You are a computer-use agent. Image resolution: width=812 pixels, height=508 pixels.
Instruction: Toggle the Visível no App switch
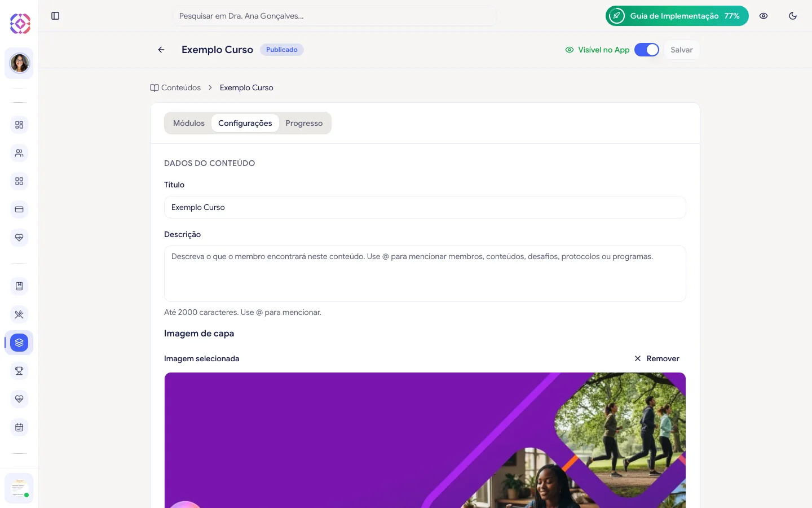647,50
